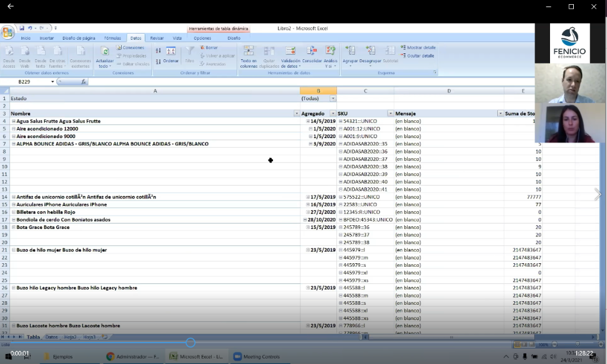Click the video progress bar scrubber handle
Image resolution: width=607 pixels, height=364 pixels.
point(190,343)
